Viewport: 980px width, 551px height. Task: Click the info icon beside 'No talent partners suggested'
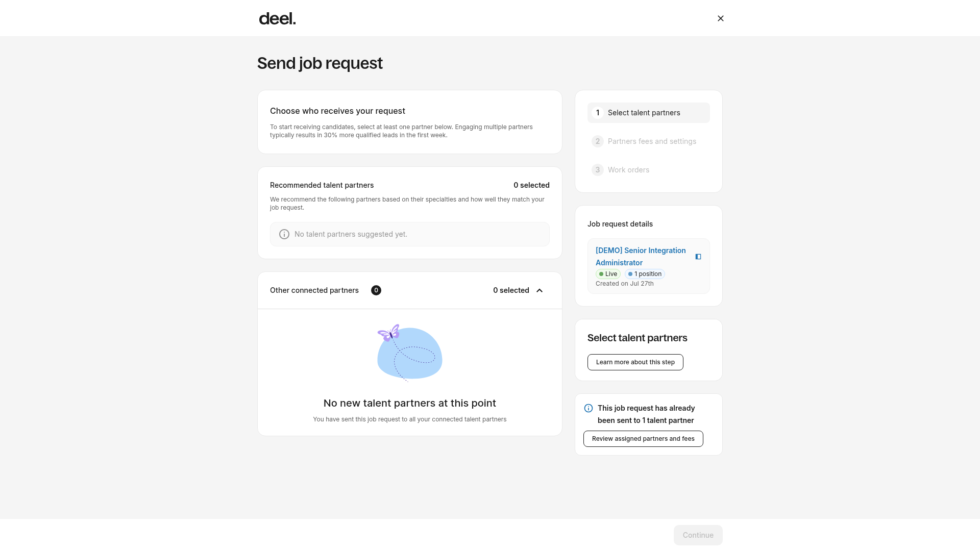pyautogui.click(x=284, y=234)
